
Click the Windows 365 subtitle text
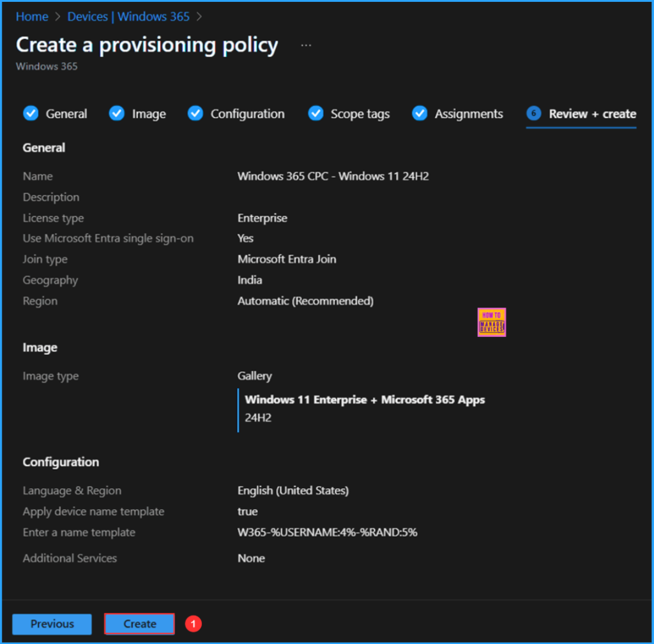[x=47, y=66]
